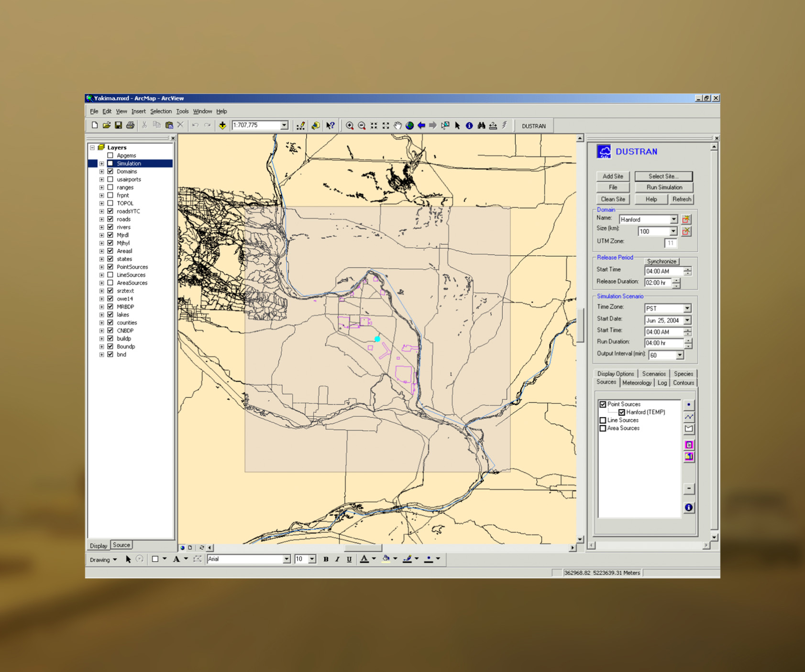The height and width of the screenshot is (672, 805).
Task: Go back to previous extent blue arrow
Action: pyautogui.click(x=421, y=125)
